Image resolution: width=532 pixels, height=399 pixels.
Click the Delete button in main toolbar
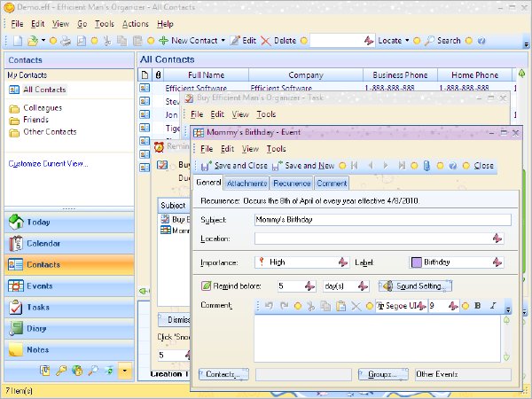tap(279, 41)
